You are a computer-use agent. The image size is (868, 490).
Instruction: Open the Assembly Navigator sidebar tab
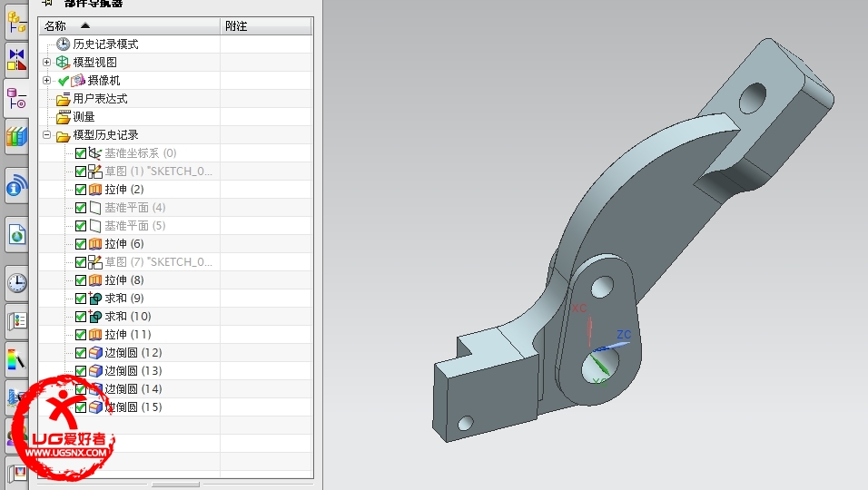(x=16, y=23)
